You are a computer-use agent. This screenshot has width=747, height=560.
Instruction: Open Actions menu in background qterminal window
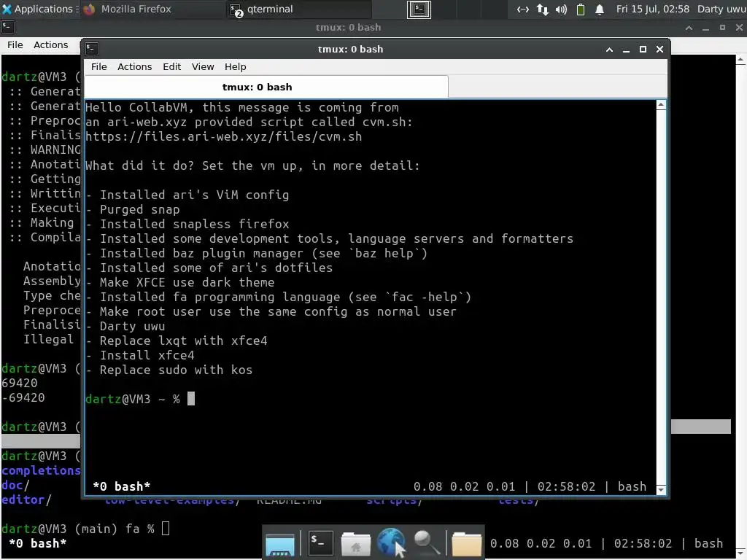coord(50,44)
